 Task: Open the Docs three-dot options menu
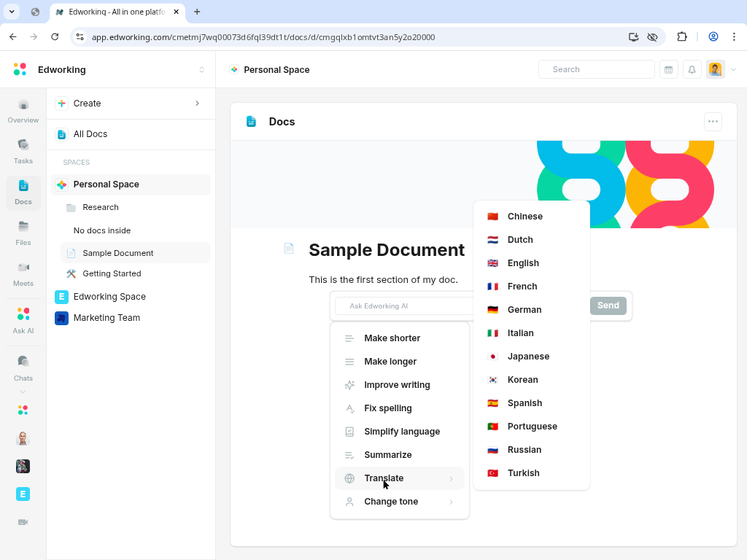[x=713, y=122]
